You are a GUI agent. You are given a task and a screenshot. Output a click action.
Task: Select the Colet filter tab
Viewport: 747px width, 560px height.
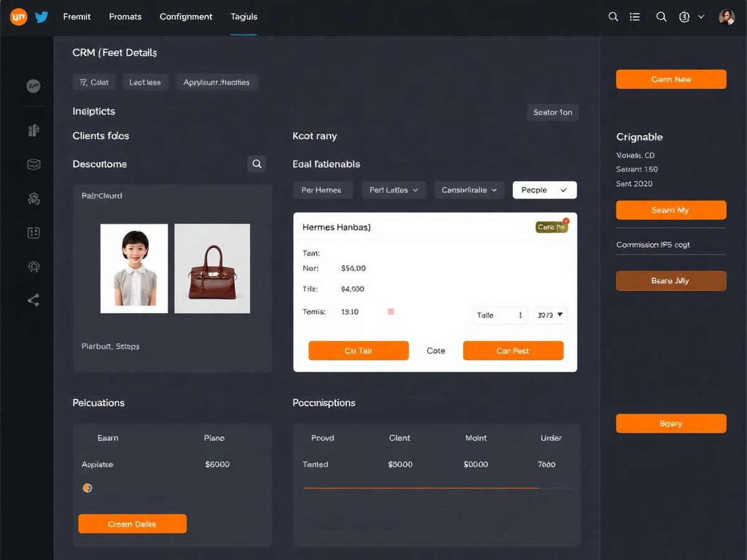pos(94,82)
